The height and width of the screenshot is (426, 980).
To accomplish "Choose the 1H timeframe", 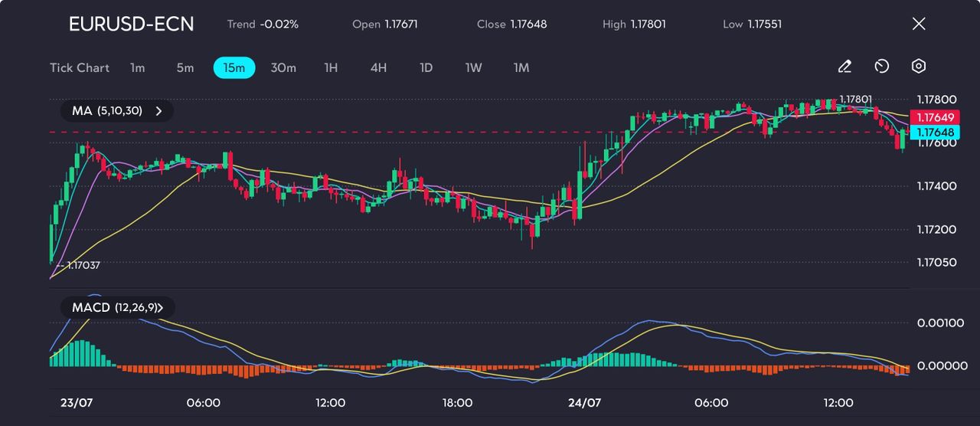I will click(331, 67).
